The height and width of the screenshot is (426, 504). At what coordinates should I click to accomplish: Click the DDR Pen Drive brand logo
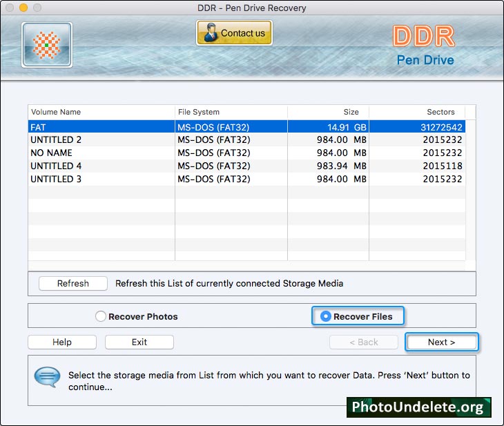pos(425,46)
